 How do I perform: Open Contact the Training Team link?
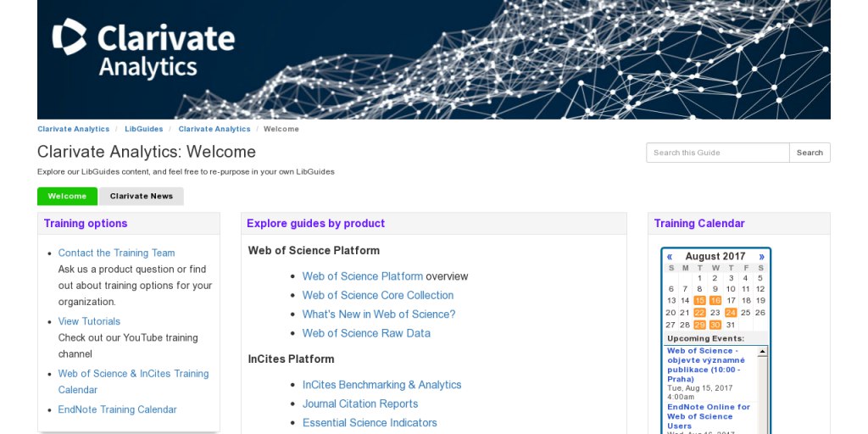coord(116,253)
